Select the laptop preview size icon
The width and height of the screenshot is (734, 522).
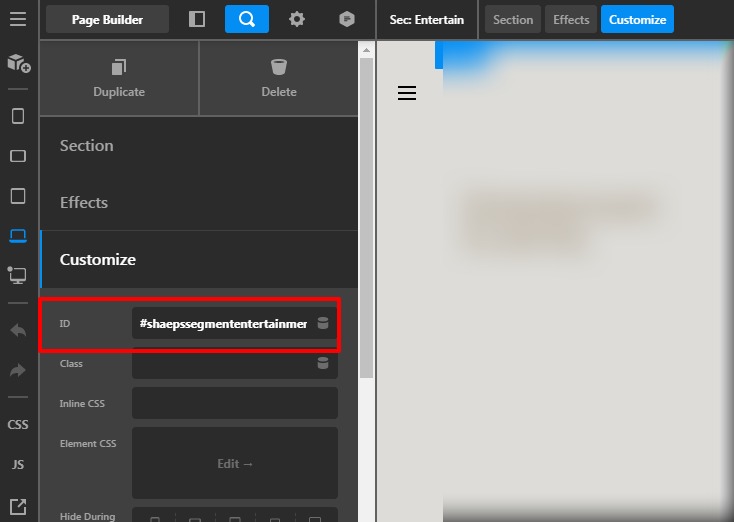(x=18, y=236)
